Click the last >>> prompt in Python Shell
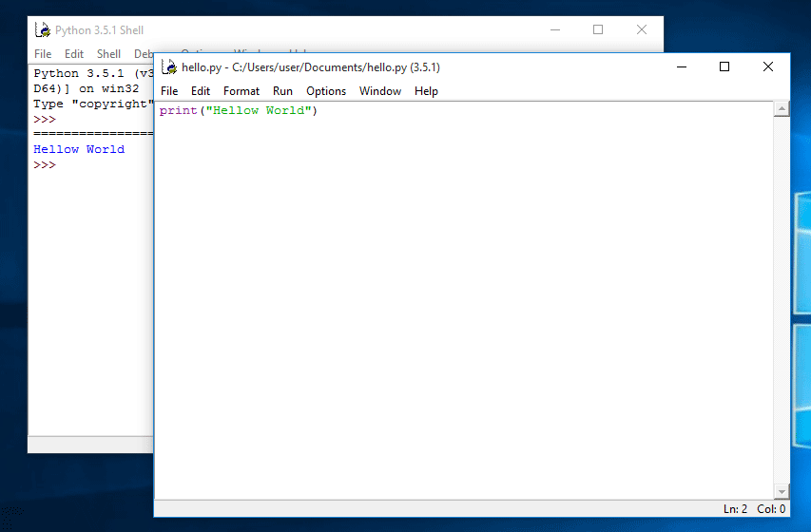 tap(45, 165)
